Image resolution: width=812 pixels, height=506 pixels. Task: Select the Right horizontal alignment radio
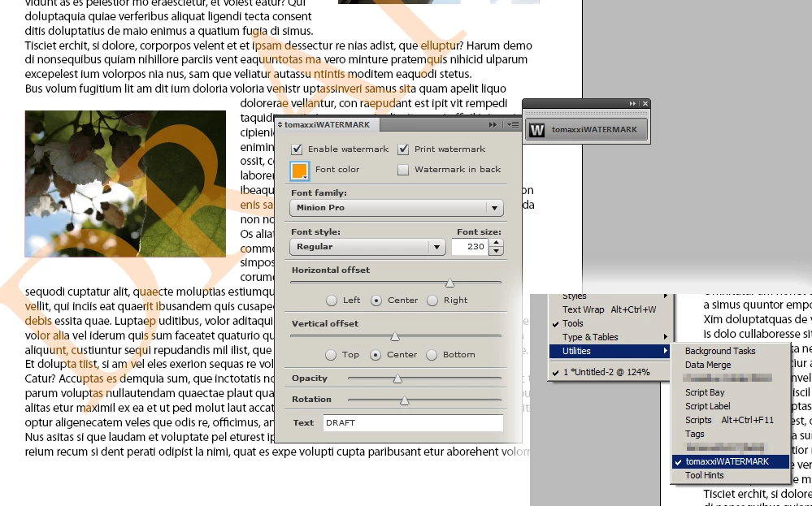tap(432, 300)
